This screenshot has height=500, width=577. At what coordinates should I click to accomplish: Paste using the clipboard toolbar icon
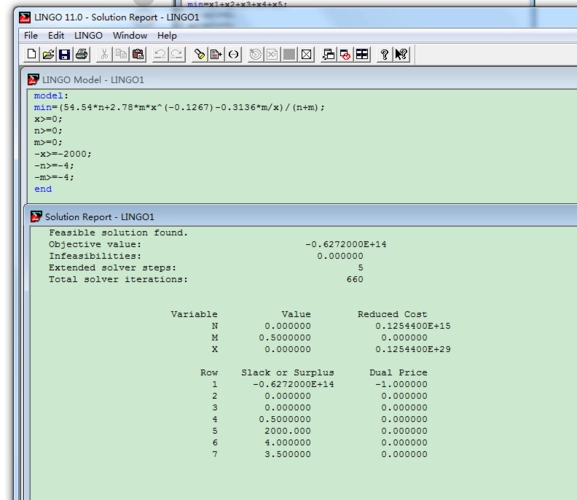[138, 54]
